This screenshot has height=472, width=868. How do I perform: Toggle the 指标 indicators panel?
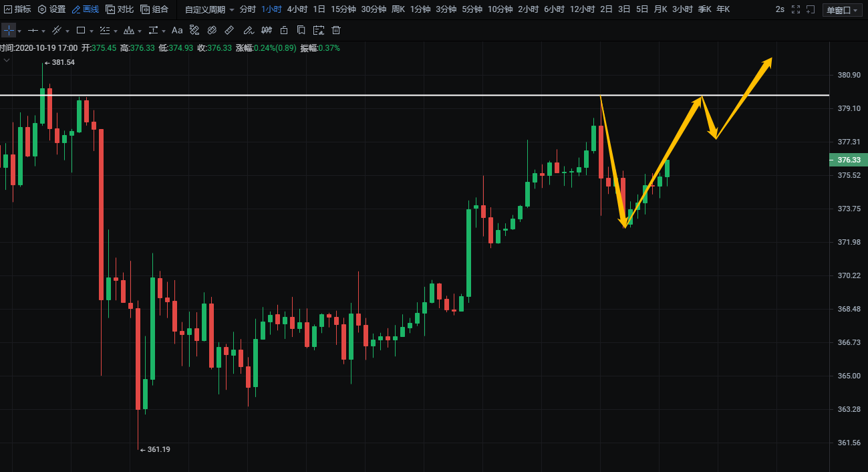(x=17, y=9)
